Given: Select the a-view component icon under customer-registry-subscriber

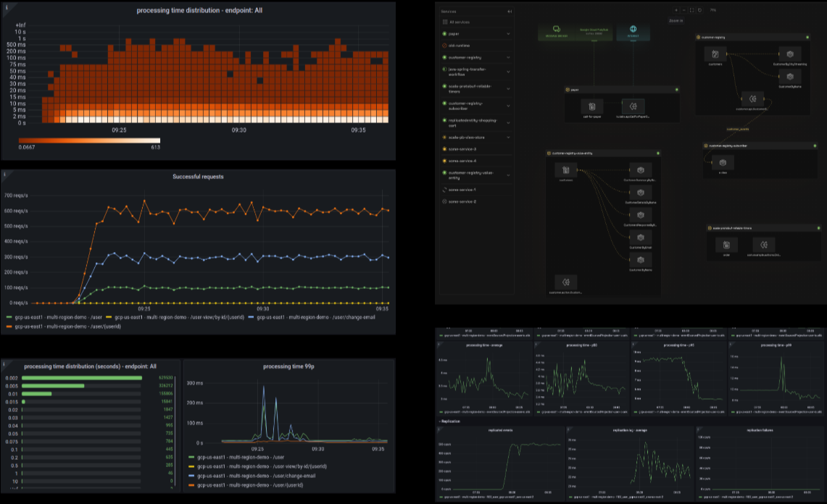Looking at the screenshot, I should point(723,162).
